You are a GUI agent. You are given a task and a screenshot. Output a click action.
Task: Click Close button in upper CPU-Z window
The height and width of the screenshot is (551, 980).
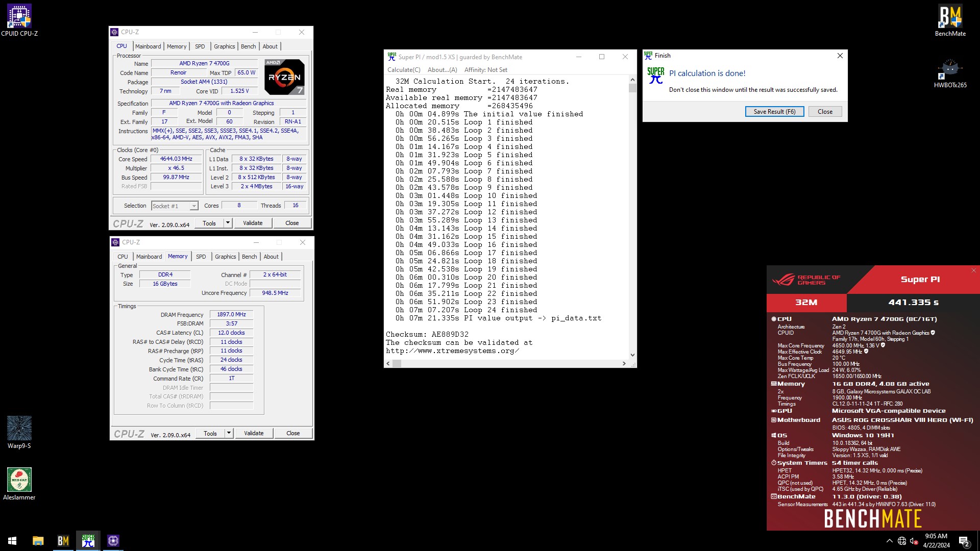[x=292, y=223]
